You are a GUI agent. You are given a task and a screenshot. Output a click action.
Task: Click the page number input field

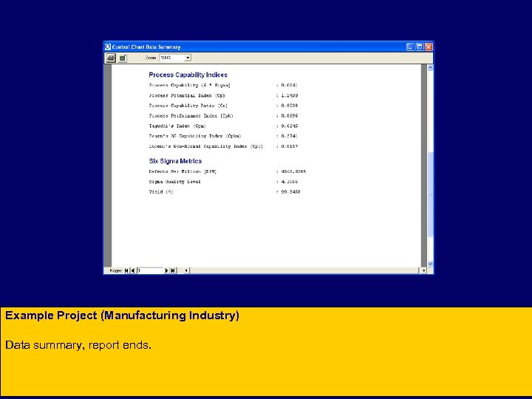point(150,270)
